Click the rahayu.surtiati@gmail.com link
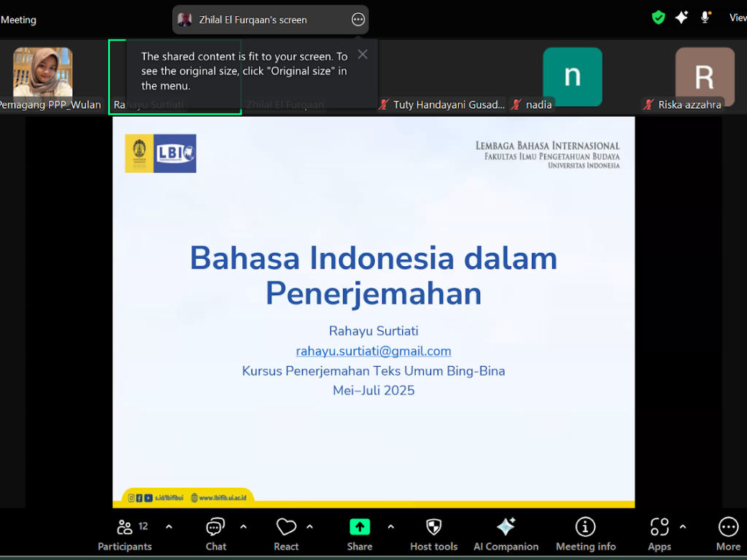The height and width of the screenshot is (560, 747). coord(373,351)
